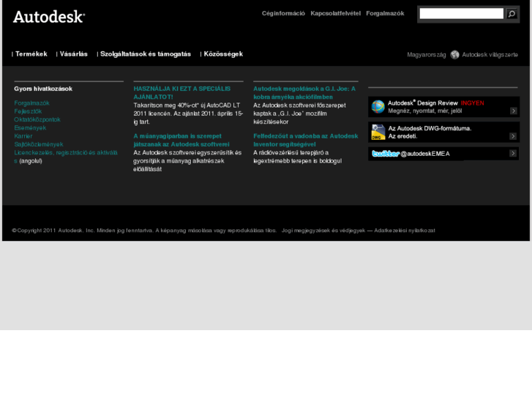The image size is (532, 399).
Task: Open A műanyagiparban is szerepet játszanak headline
Action: pos(181,141)
